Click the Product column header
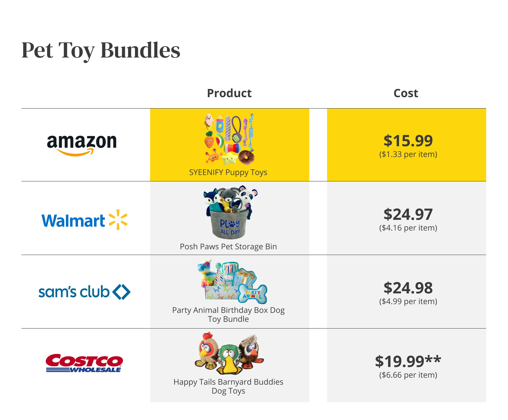Viewport: 508px width, 420px height. click(x=229, y=93)
